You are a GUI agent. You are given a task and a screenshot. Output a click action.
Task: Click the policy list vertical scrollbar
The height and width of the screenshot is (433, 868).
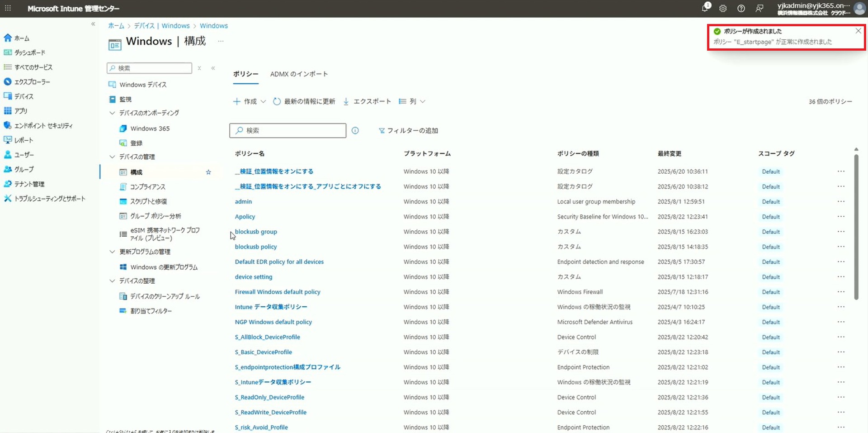(x=856, y=226)
